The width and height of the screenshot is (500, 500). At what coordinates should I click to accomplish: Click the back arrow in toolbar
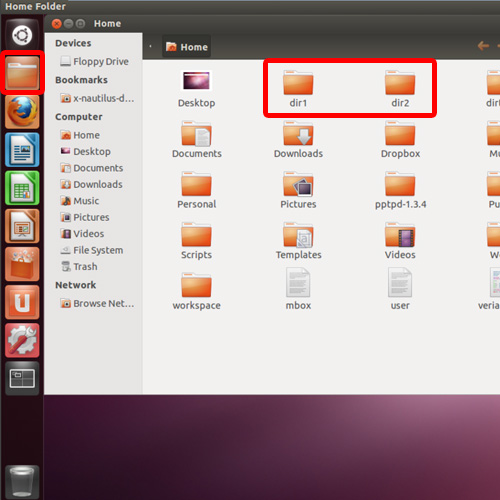[x=483, y=46]
